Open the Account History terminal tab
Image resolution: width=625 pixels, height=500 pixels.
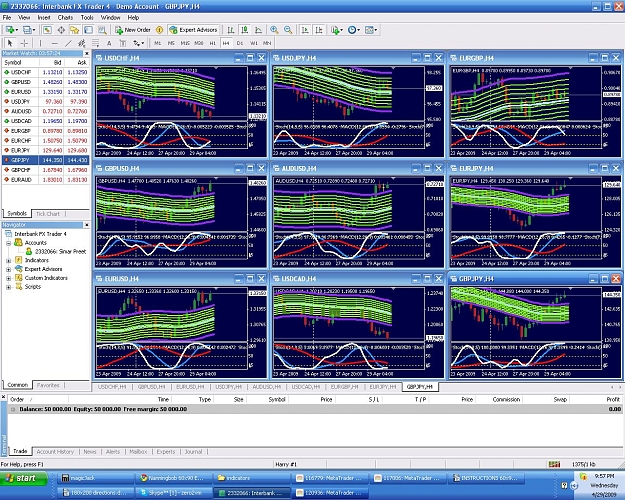click(x=55, y=452)
